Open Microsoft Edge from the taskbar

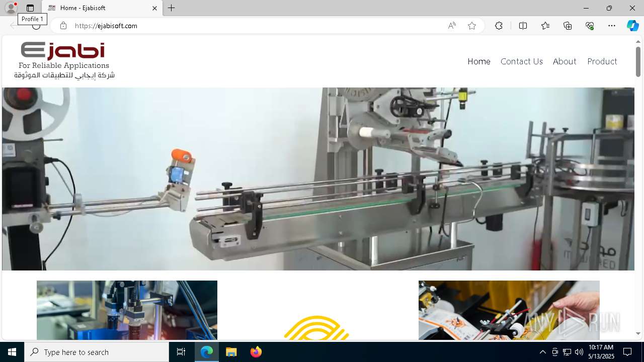tap(207, 352)
